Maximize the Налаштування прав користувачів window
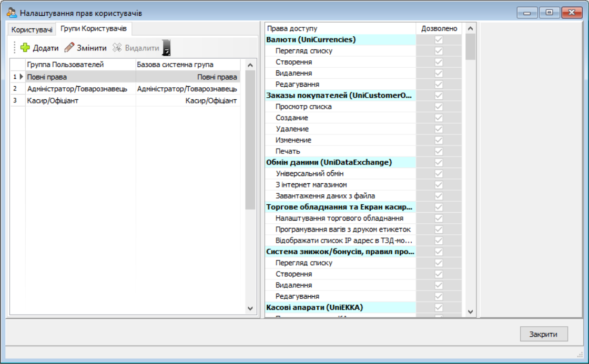The height and width of the screenshot is (364, 589). [x=549, y=13]
